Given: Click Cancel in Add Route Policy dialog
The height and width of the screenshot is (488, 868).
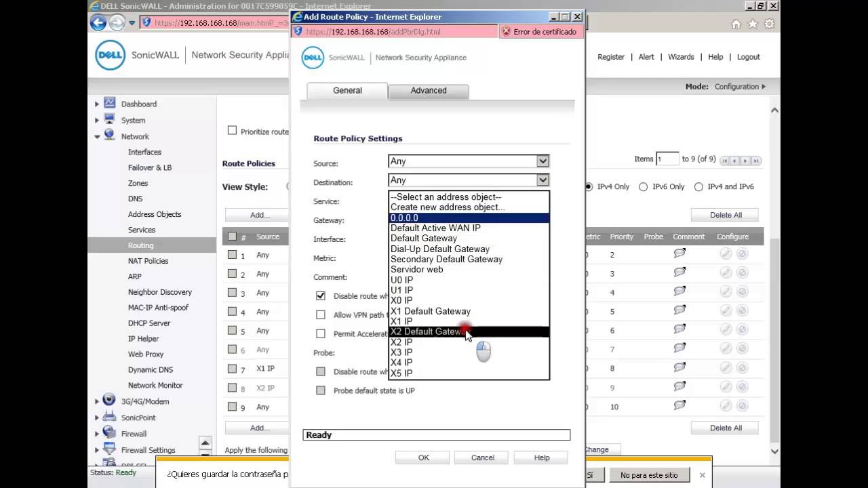Looking at the screenshot, I should pyautogui.click(x=483, y=457).
